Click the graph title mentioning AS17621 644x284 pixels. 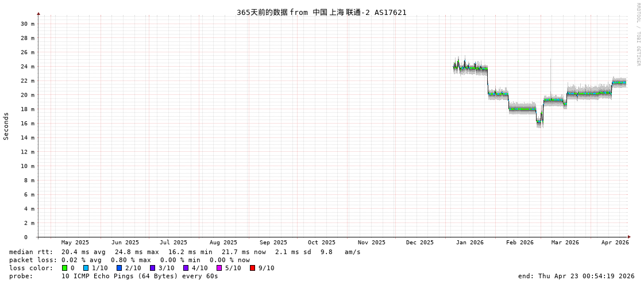pyautogui.click(x=321, y=12)
